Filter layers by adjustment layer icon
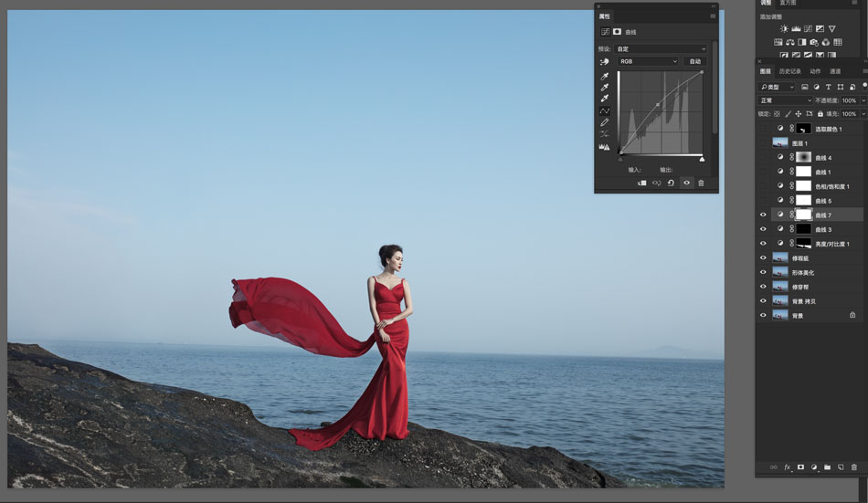This screenshot has width=868, height=503. coord(817,87)
